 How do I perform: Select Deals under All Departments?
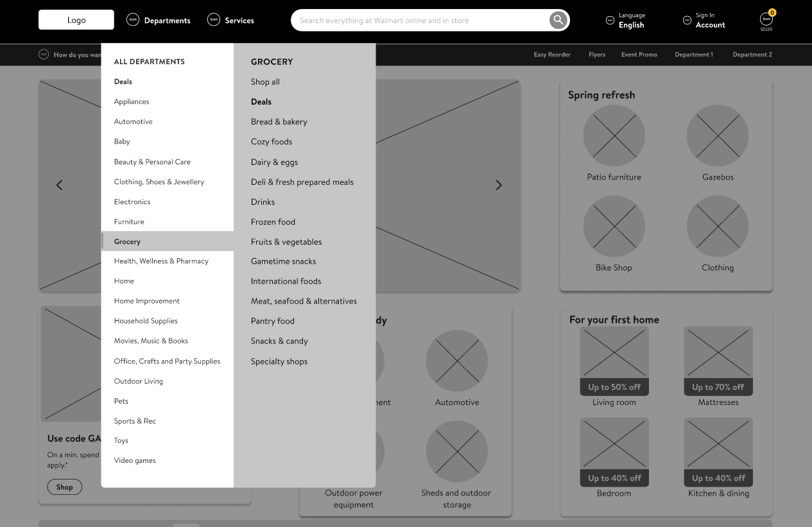tap(123, 82)
